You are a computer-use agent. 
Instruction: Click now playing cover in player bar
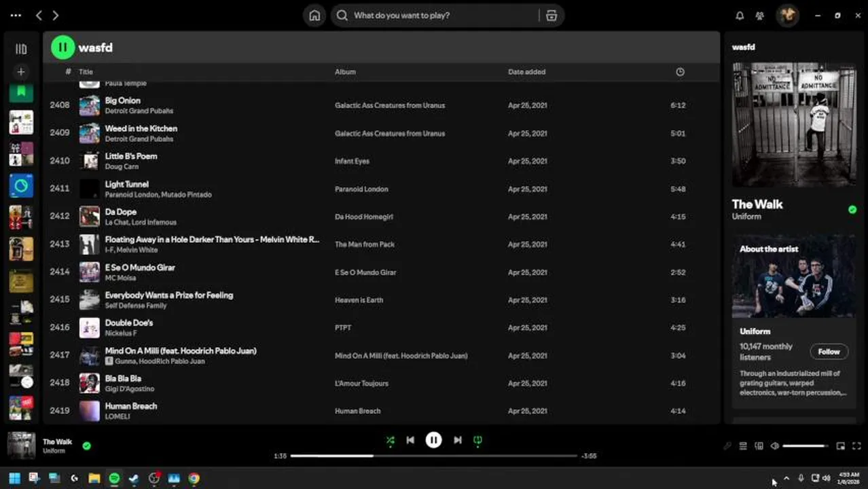(x=21, y=446)
